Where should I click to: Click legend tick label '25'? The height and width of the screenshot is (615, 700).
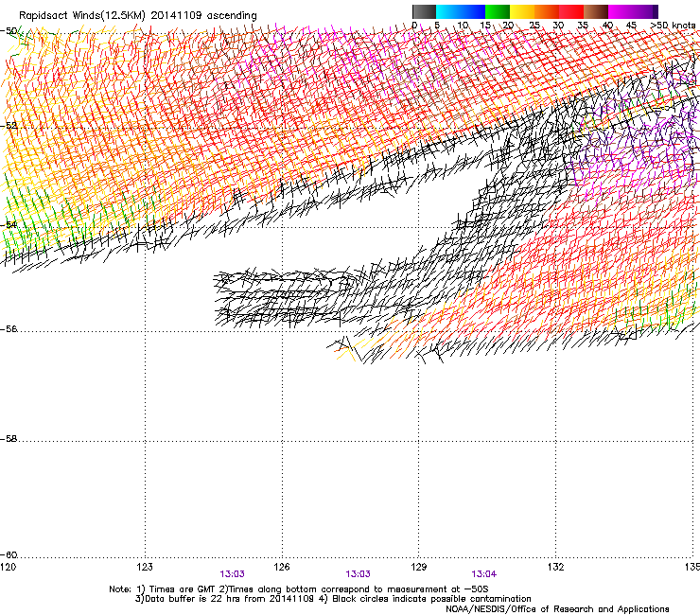coord(534,25)
